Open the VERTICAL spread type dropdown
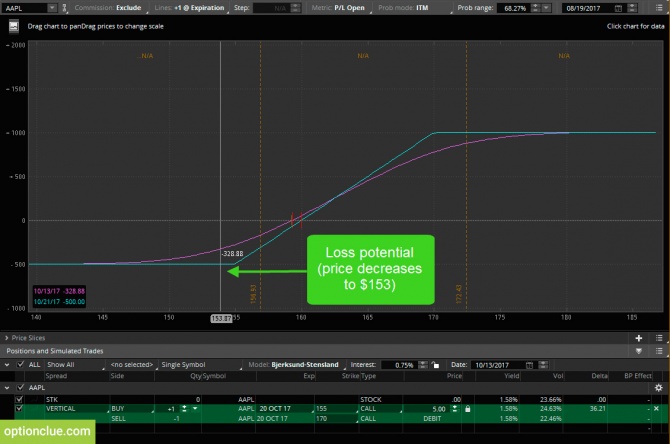 76,409
